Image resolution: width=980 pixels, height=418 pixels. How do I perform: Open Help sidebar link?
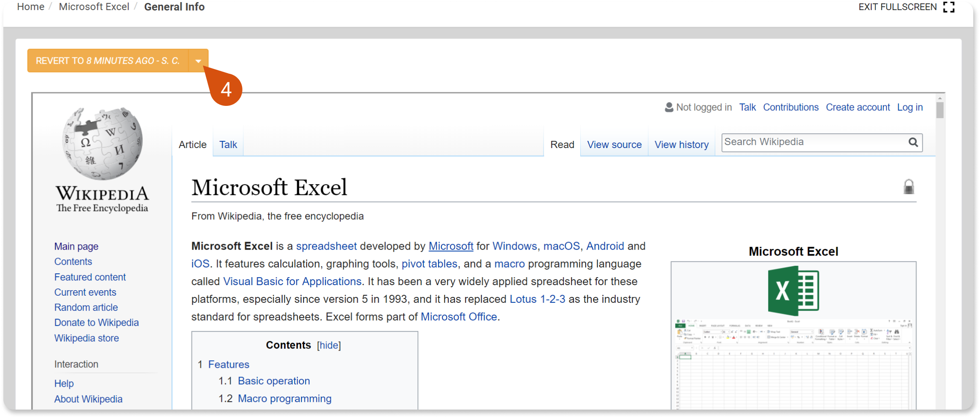(x=64, y=384)
